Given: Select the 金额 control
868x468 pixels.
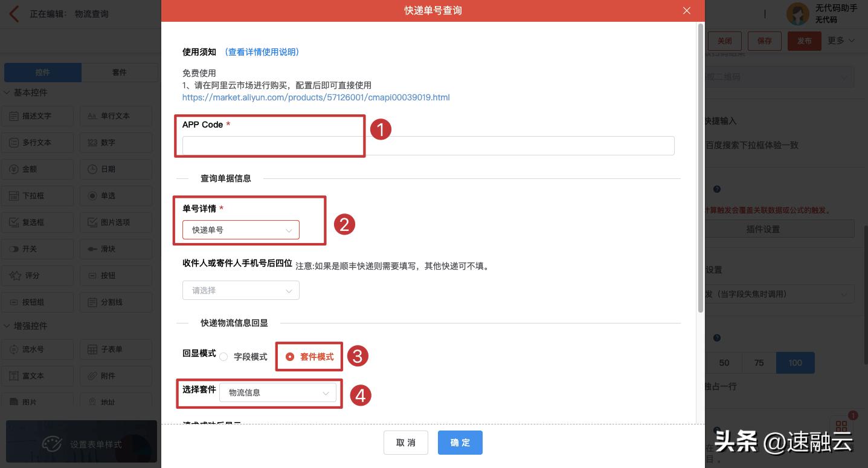Looking at the screenshot, I should (x=37, y=169).
